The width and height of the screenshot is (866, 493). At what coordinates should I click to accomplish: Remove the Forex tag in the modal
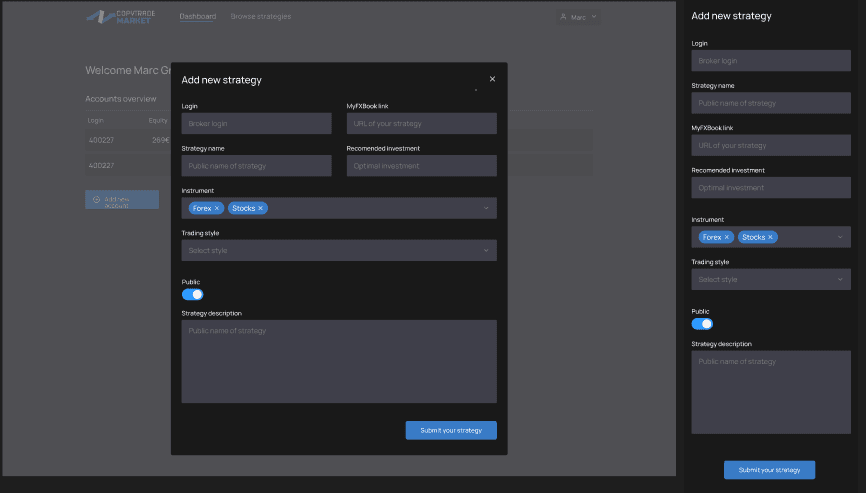(216, 208)
